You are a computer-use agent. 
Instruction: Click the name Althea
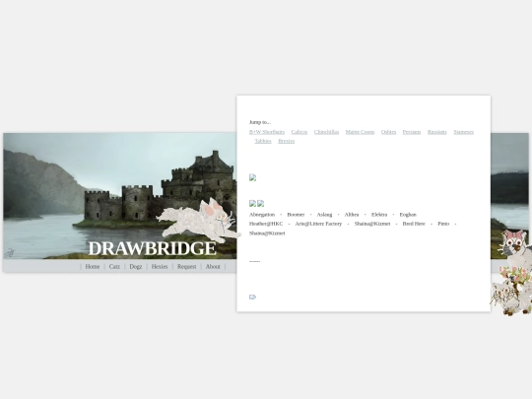(352, 215)
